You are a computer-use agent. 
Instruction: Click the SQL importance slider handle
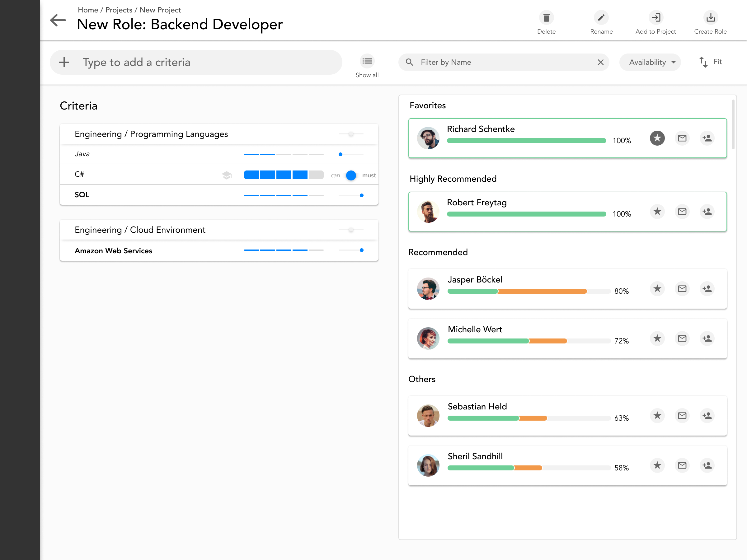coord(361,195)
